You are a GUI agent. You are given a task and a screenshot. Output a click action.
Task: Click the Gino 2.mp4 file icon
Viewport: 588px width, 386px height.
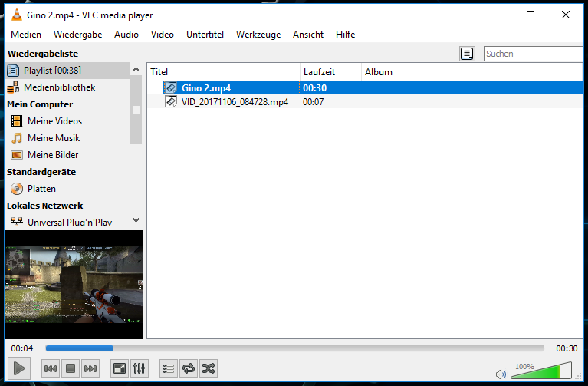(x=171, y=87)
